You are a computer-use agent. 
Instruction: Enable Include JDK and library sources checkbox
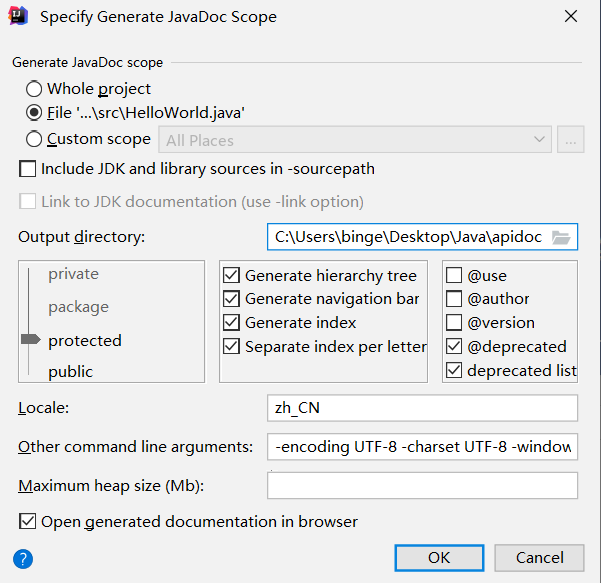(x=28, y=169)
